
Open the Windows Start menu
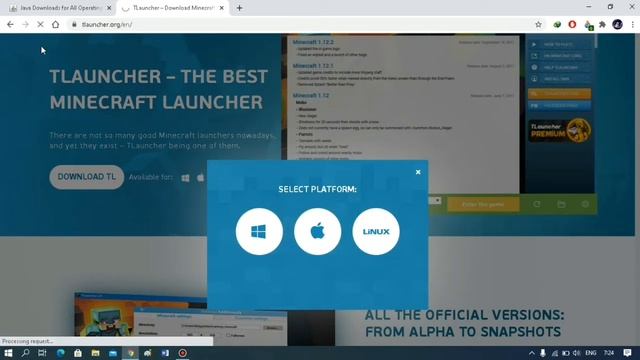tap(8, 353)
